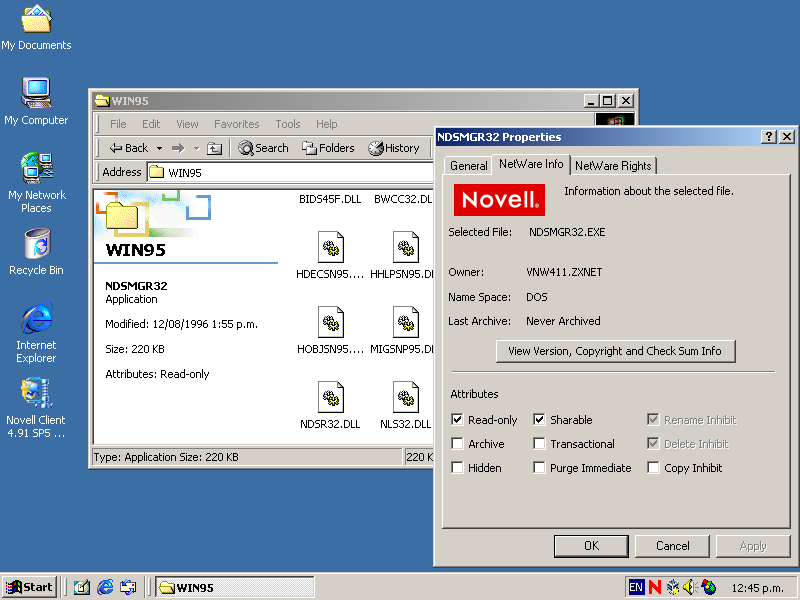Viewport: 800px width, 600px height.
Task: Click the tray icon next to clock
Action: [x=708, y=587]
